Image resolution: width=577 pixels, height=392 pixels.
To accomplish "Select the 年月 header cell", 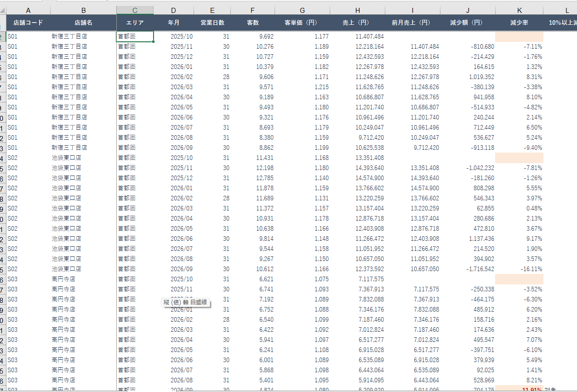I will (173, 23).
